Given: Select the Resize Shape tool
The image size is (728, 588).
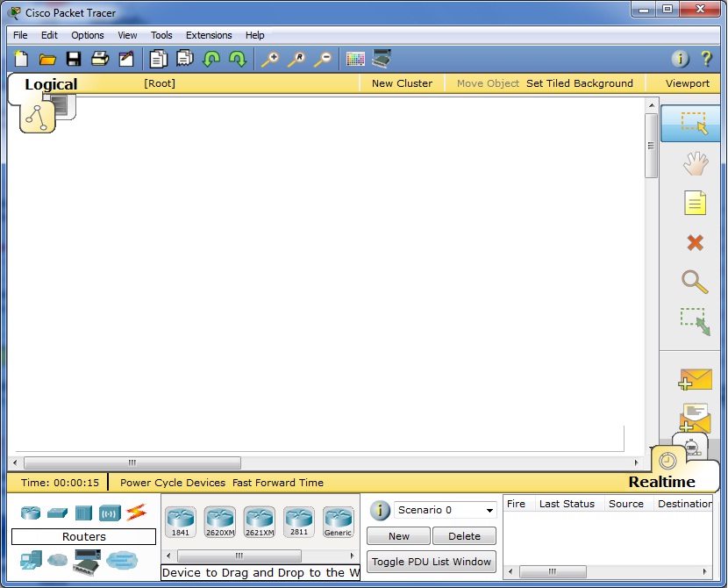Looking at the screenshot, I should click(695, 321).
